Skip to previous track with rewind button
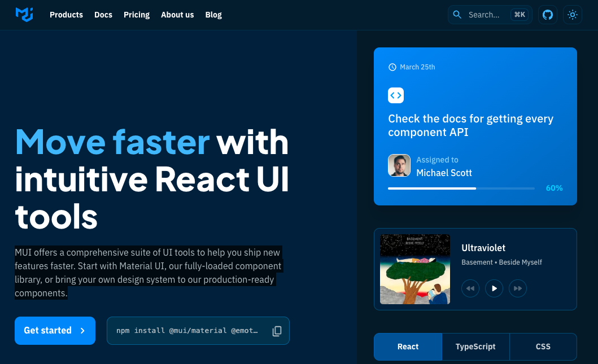Viewport: 598px width, 364px height. 470,288
